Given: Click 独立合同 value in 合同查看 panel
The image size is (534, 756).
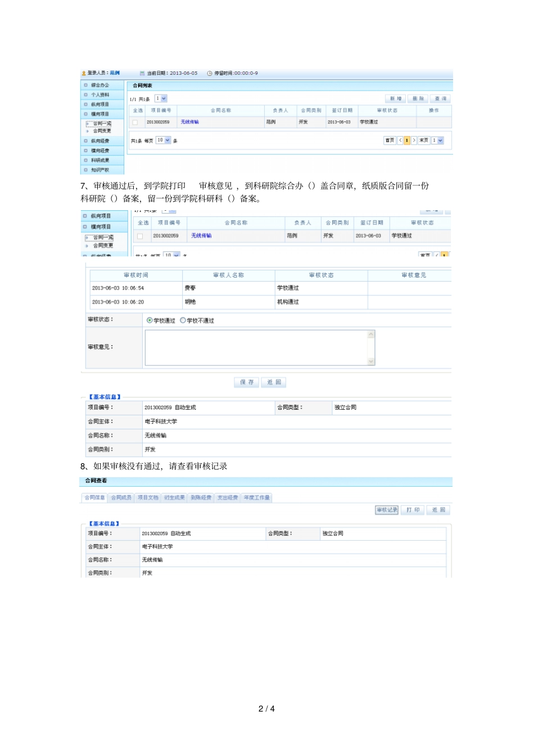Looking at the screenshot, I should (333, 533).
